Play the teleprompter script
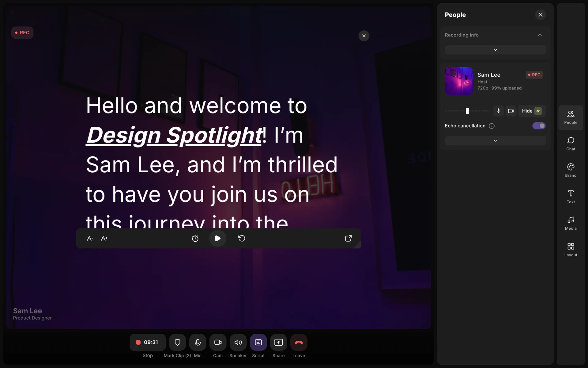 tap(218, 238)
